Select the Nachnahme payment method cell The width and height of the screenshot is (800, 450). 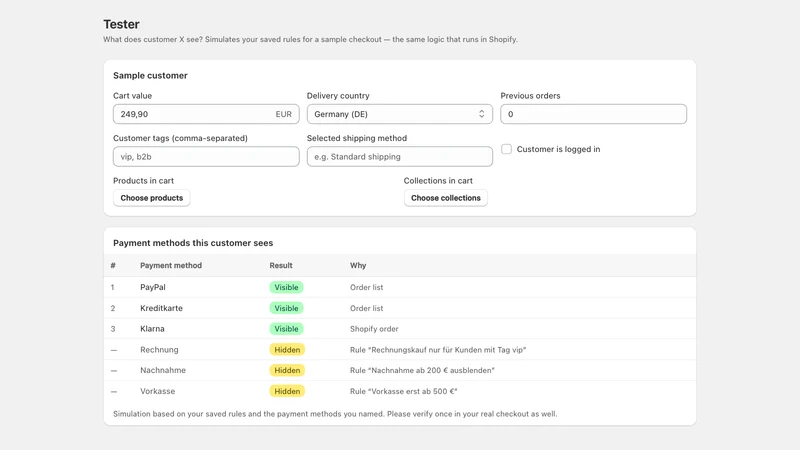pos(163,370)
